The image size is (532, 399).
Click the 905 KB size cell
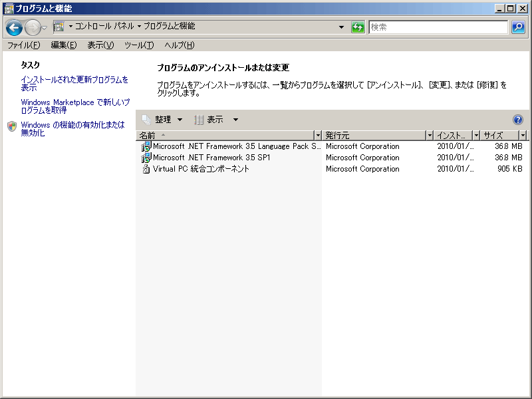click(509, 169)
